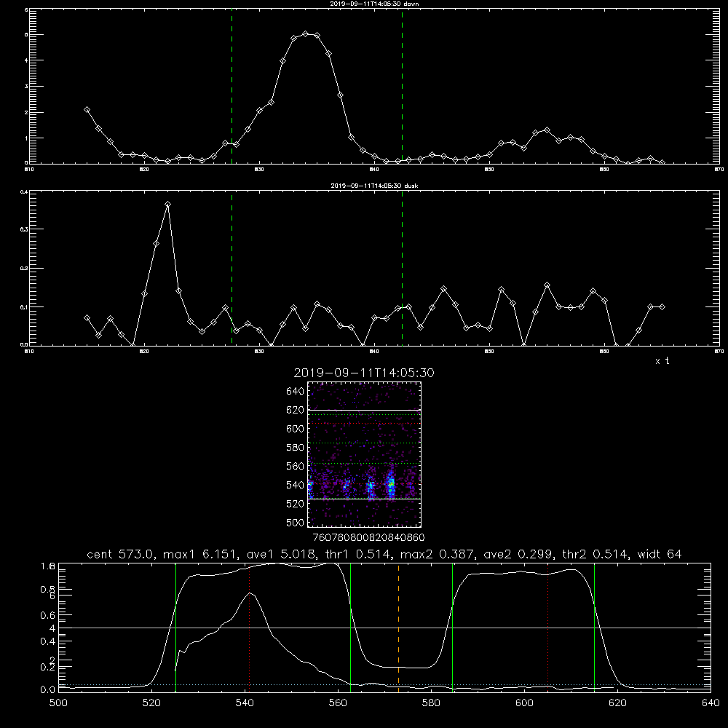Click the first data diamond of dawn curve
This screenshot has height=728, width=728.
point(87,110)
